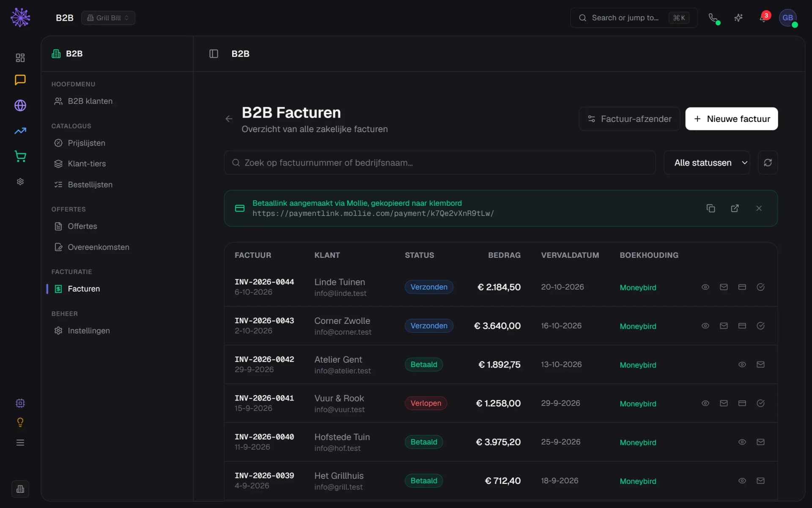View invoice INV-2026-0043 with eye icon
The width and height of the screenshot is (812, 508).
705,326
